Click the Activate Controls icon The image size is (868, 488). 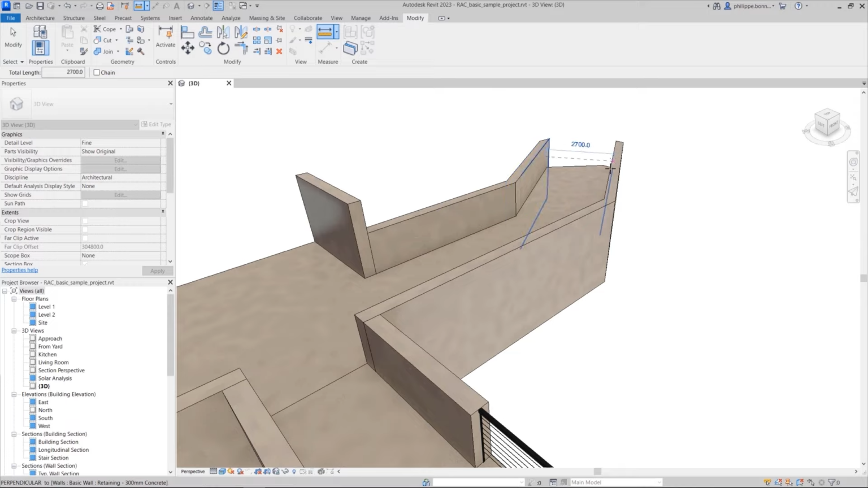point(166,33)
